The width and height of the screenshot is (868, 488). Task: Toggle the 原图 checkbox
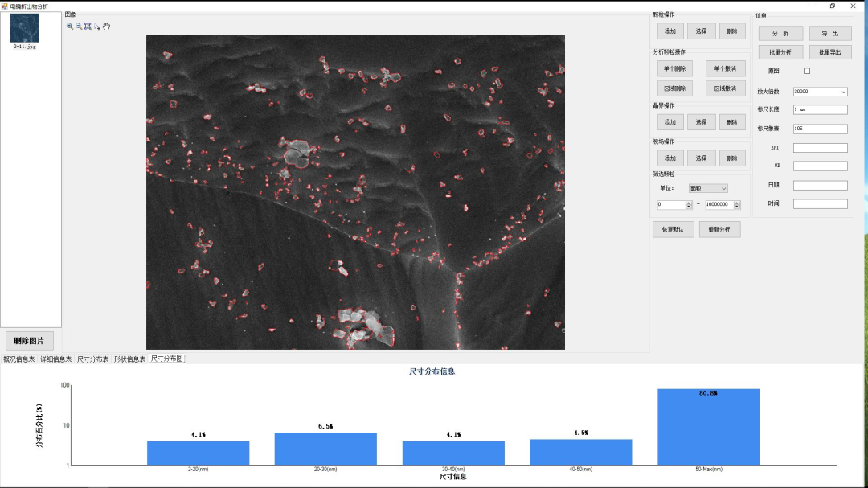[x=807, y=71]
